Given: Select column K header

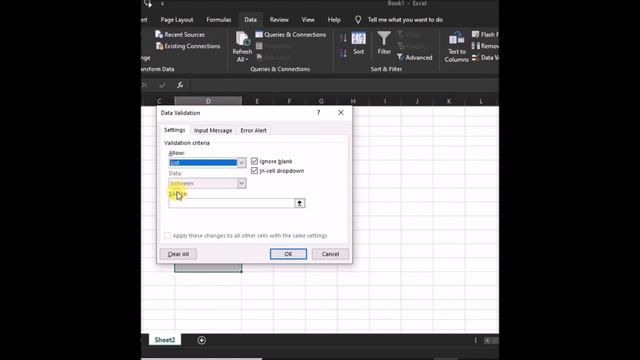Looking at the screenshot, I should pos(449,101).
